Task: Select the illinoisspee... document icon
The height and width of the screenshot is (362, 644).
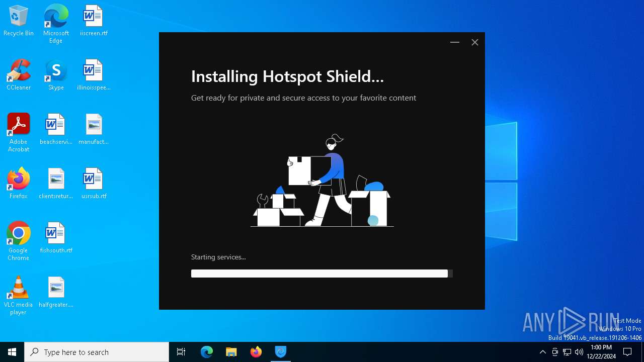Action: click(94, 75)
